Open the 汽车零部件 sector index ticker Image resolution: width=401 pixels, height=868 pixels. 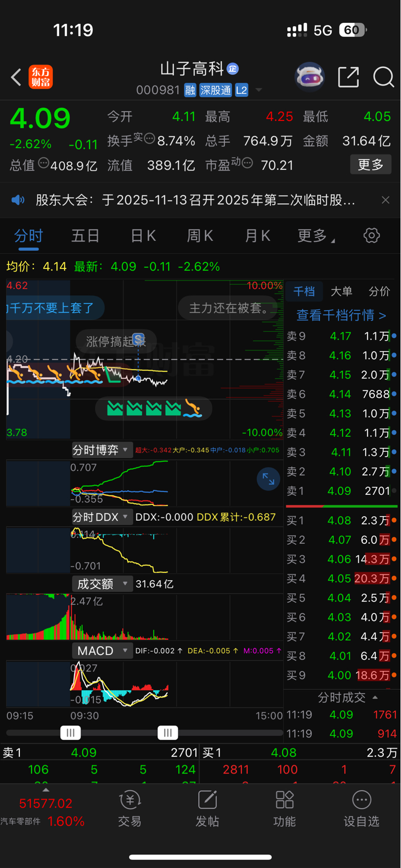[43, 812]
